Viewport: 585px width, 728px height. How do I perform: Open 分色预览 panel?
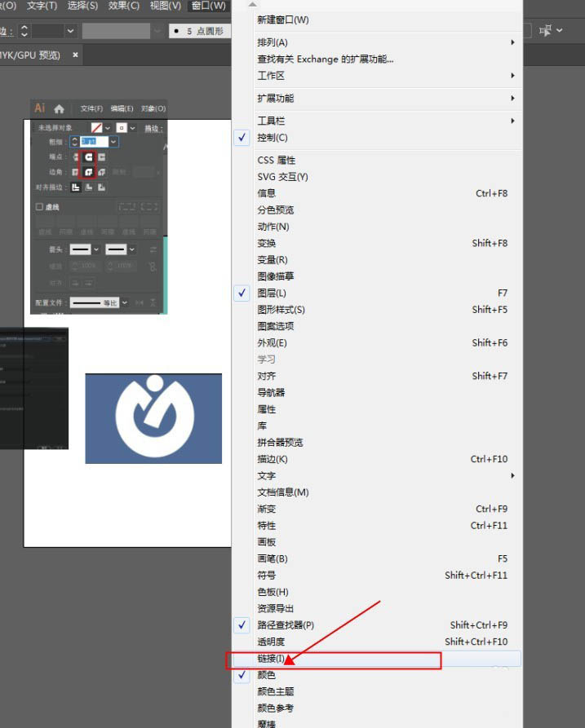(x=377, y=210)
